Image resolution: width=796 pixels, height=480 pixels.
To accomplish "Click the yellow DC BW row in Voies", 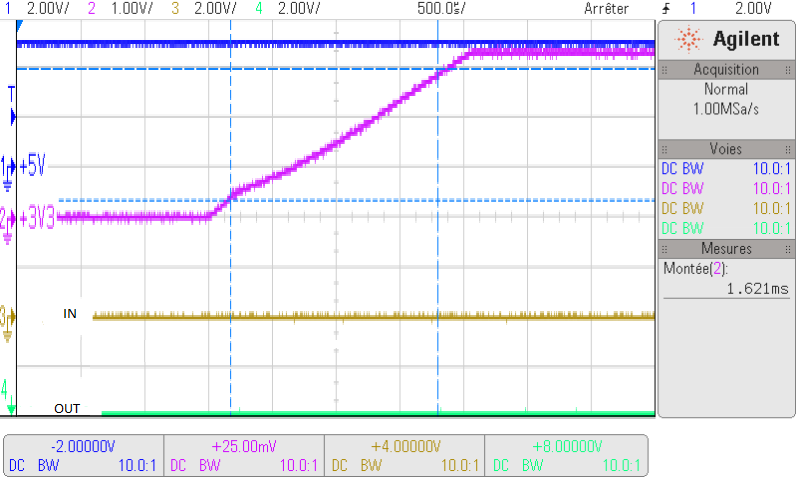I will pos(726,209).
